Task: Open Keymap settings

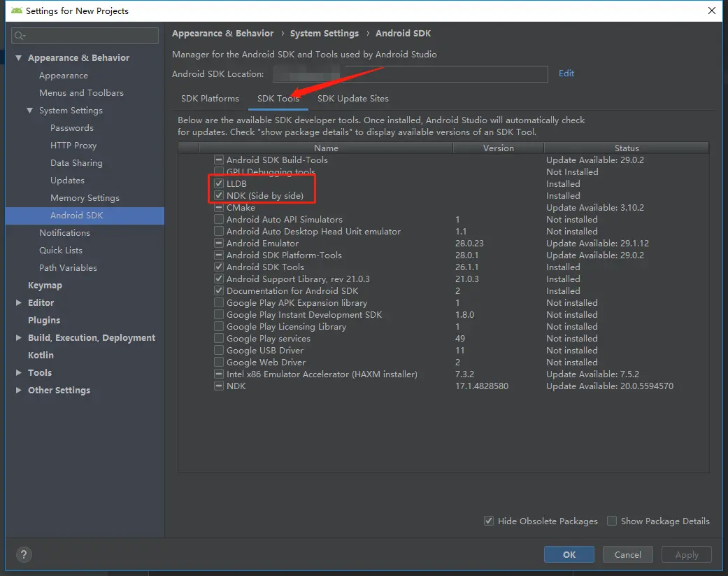Action: 45,286
